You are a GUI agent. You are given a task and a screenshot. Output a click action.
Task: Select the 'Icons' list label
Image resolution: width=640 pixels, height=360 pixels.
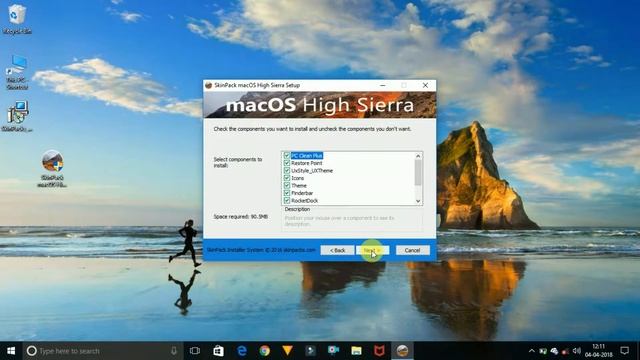pos(298,178)
